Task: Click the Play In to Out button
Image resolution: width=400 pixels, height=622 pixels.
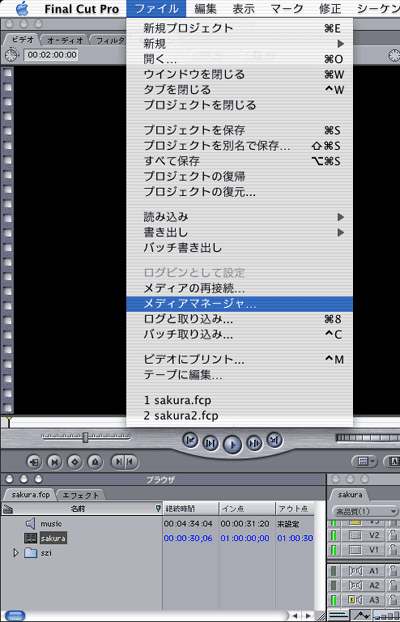Action: click(210, 443)
